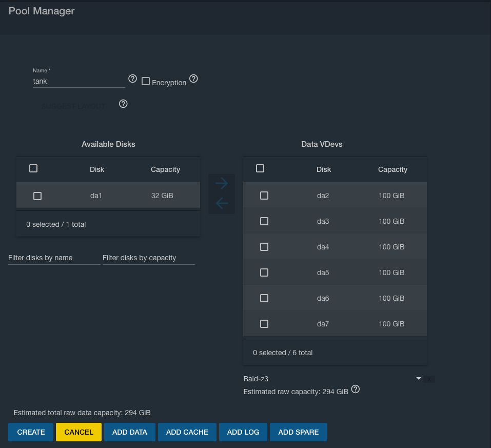Open help icon next to Name field

[x=132, y=79]
